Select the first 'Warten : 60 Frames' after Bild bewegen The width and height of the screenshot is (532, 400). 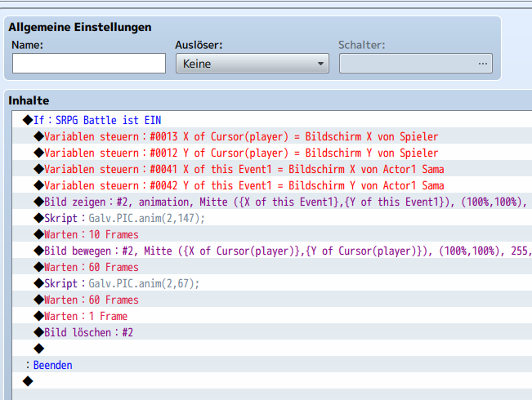(272, 267)
